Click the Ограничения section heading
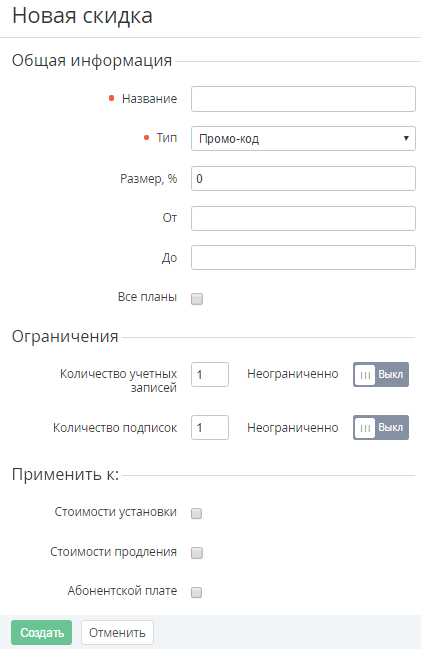Viewport: 424px width, 651px height. (65, 336)
